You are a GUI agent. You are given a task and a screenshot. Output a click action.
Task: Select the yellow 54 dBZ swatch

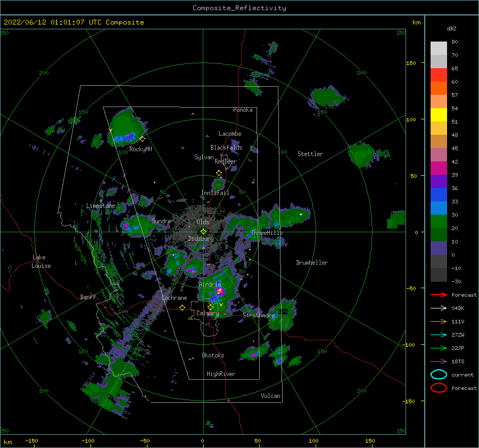439,115
